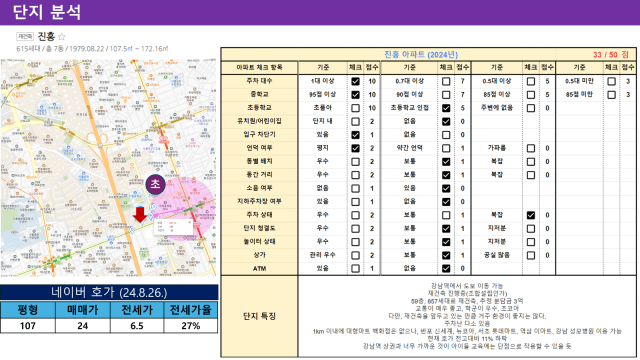This screenshot has height=360, width=640.
Task: Uncheck 언덕 여부 평지 checkbox
Action: point(356,148)
